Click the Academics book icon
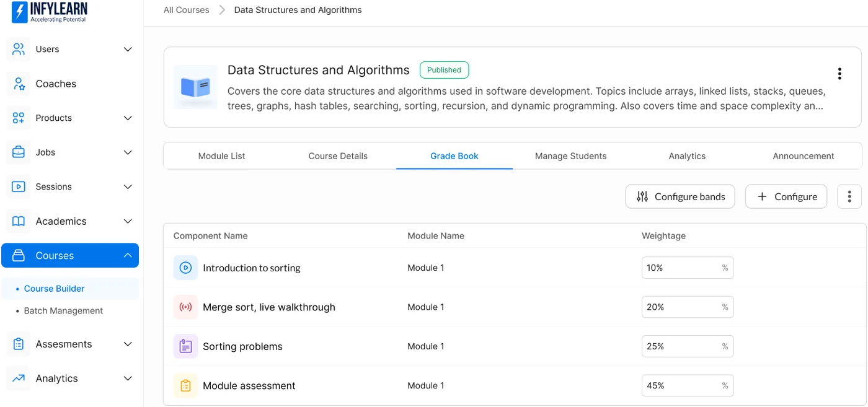 point(19,221)
